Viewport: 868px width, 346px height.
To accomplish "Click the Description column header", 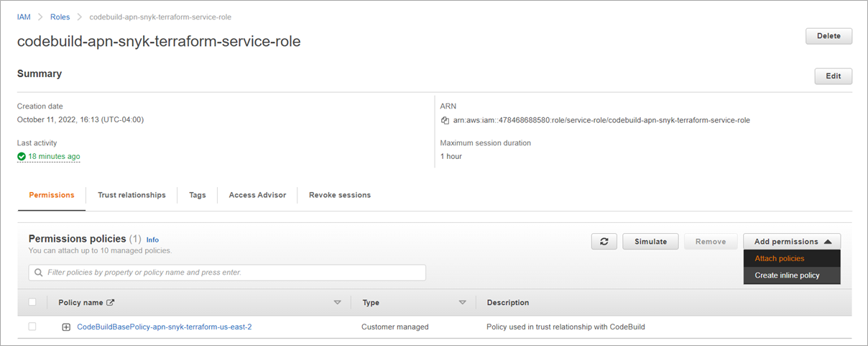I will (508, 303).
